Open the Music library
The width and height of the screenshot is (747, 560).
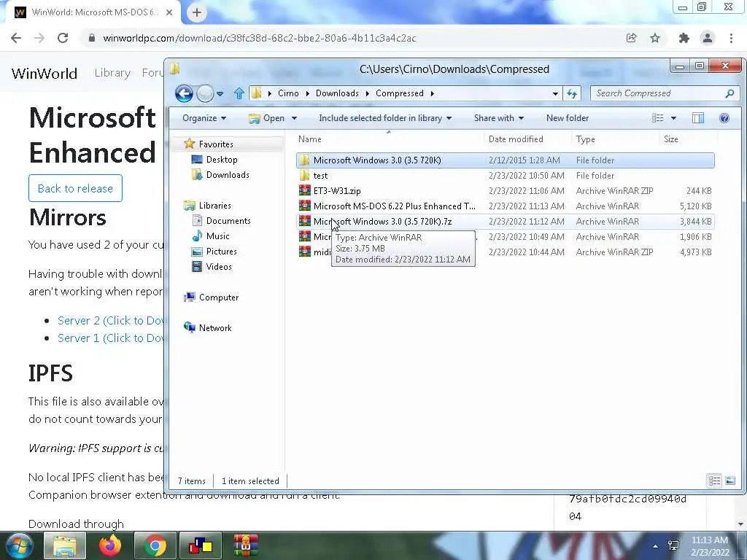click(217, 236)
